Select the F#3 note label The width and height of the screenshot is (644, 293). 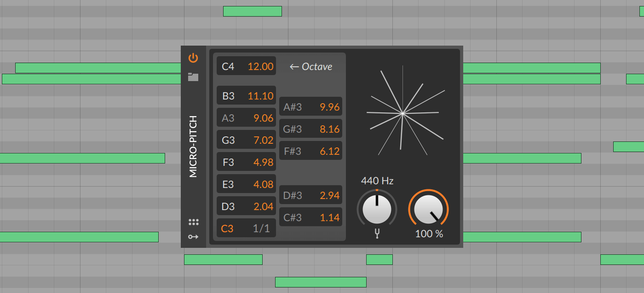[293, 151]
